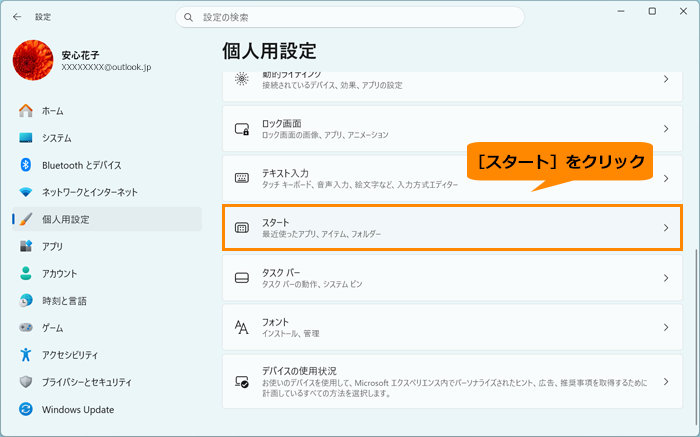The height and width of the screenshot is (437, 700).
Task: Select 個人用設定 in sidebar
Action: point(107,219)
